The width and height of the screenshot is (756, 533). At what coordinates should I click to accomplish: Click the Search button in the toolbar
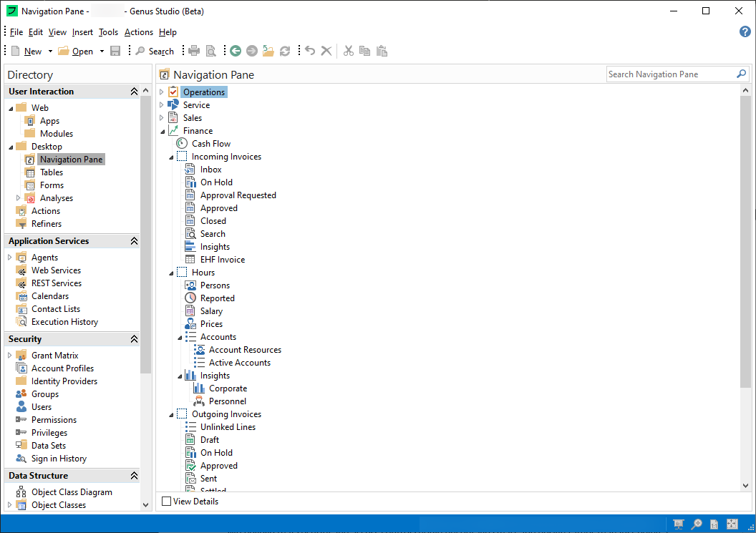[x=155, y=51]
